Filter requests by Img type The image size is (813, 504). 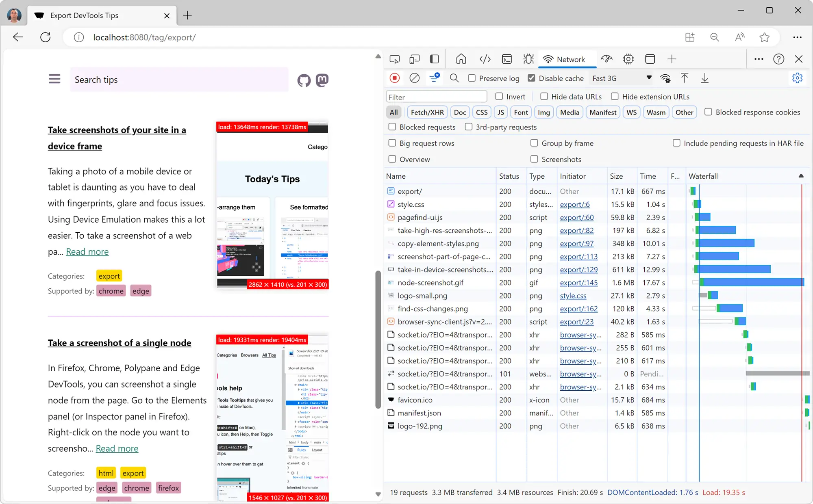pyautogui.click(x=543, y=112)
